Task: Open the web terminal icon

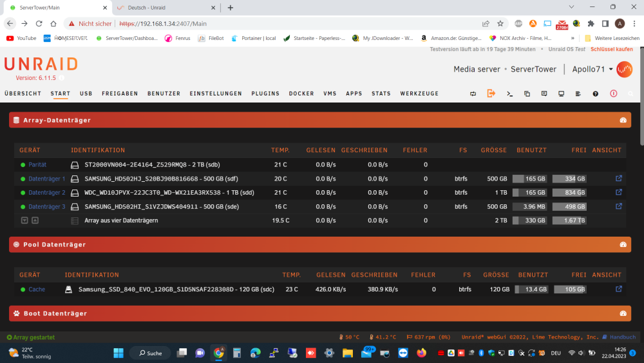Action: (x=509, y=93)
